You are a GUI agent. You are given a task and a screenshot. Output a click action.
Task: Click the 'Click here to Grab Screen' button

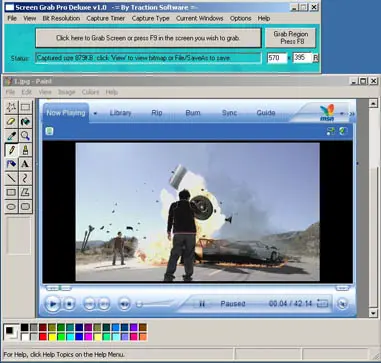tap(148, 38)
